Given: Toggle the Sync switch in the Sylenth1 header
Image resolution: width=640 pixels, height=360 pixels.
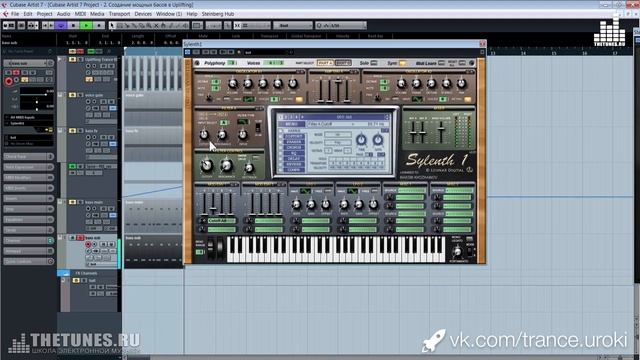Looking at the screenshot, I should (x=402, y=63).
